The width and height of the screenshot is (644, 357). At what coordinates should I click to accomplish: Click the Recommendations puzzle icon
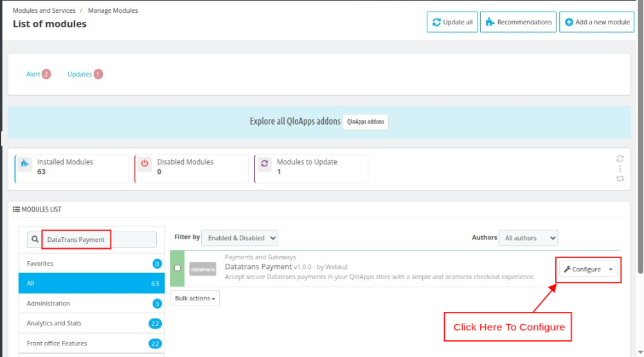point(490,22)
